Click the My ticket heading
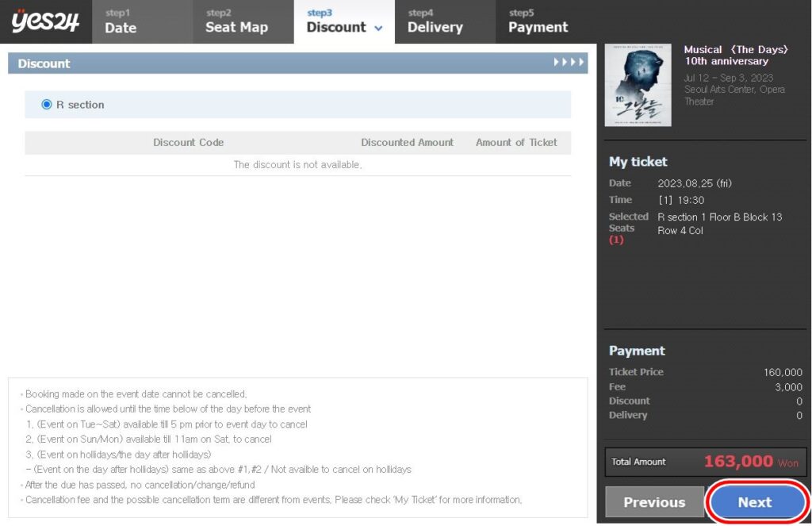 [x=638, y=162]
